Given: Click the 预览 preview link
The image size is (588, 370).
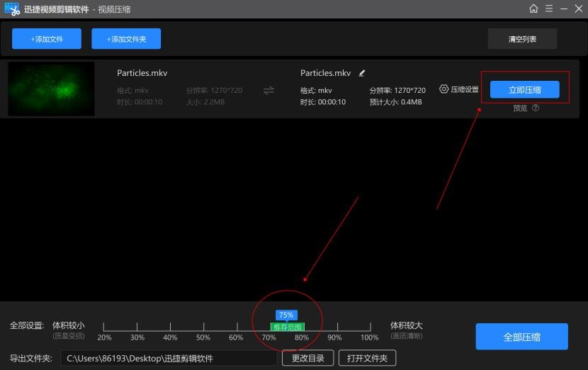Looking at the screenshot, I should coord(520,108).
